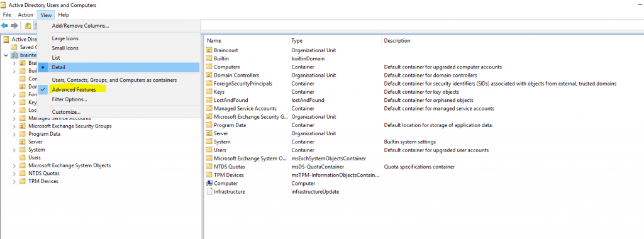Image resolution: width=644 pixels, height=239 pixels.
Task: Click the Program Data folder icon in the list
Action: [209, 125]
